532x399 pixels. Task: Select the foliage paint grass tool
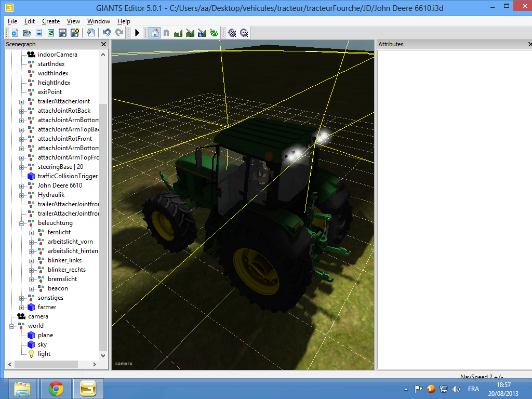(214, 33)
